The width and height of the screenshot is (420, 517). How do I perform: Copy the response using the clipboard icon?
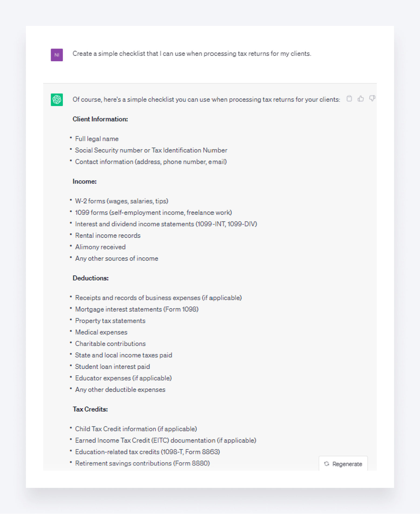tap(350, 99)
